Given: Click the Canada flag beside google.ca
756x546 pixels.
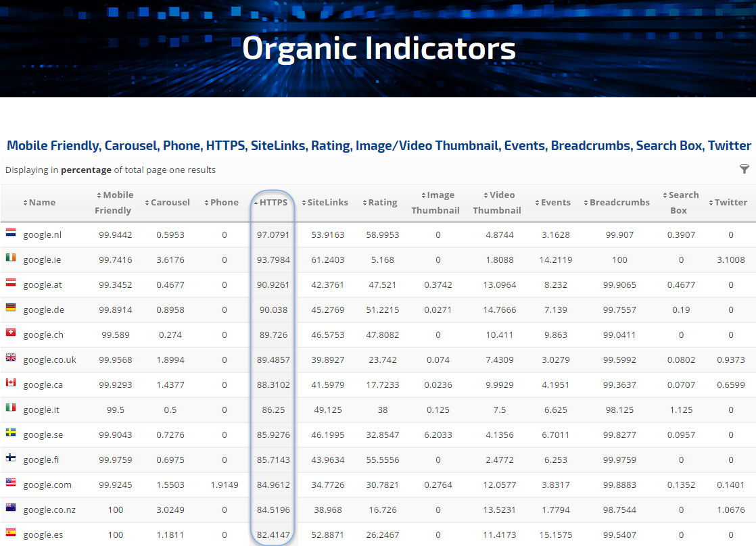Looking at the screenshot, I should [11, 383].
